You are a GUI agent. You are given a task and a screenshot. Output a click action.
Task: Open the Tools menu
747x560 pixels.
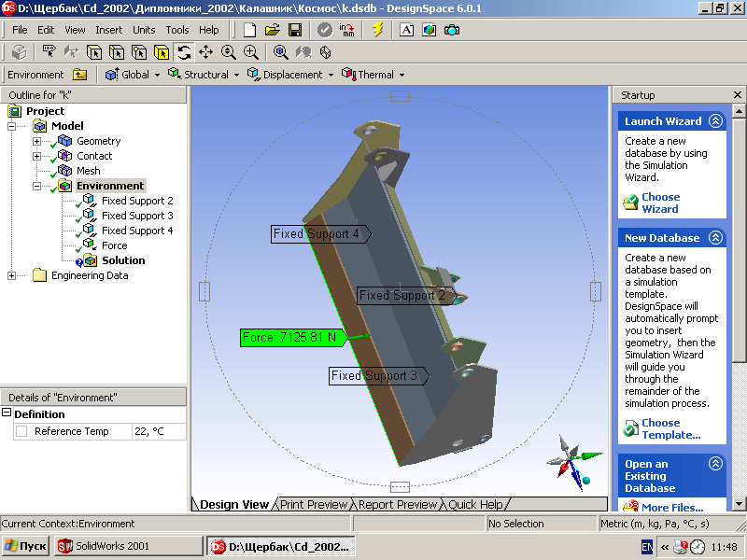click(176, 30)
